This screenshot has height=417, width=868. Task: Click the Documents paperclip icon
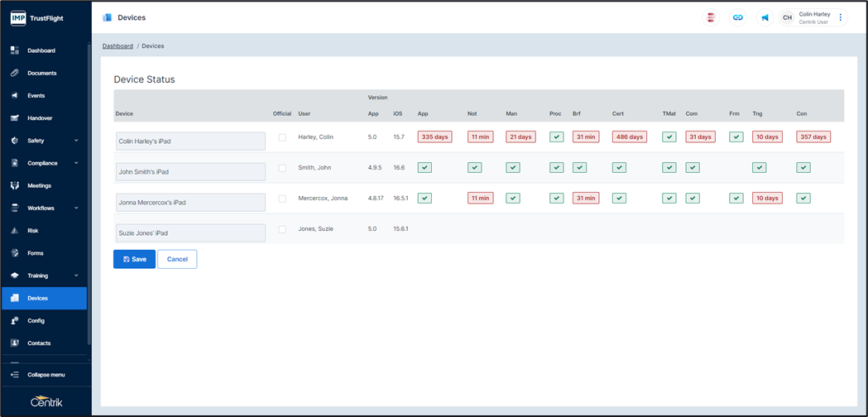click(15, 73)
